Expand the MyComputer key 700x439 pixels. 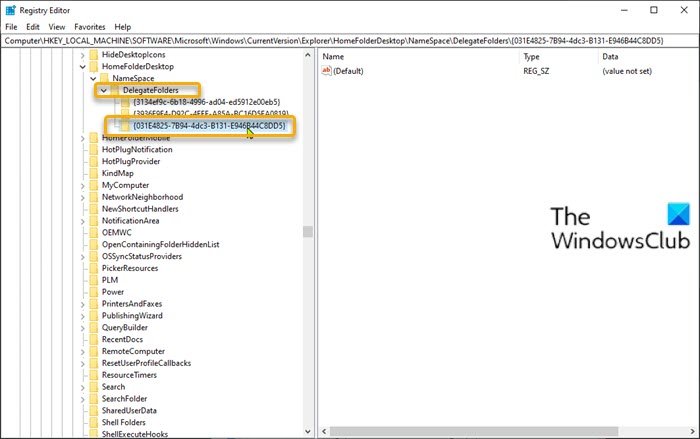click(83, 185)
